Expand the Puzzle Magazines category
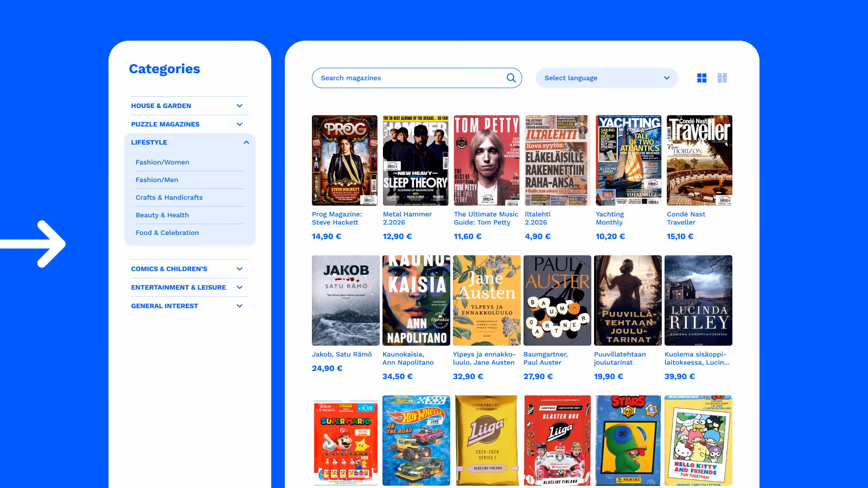 [x=190, y=124]
